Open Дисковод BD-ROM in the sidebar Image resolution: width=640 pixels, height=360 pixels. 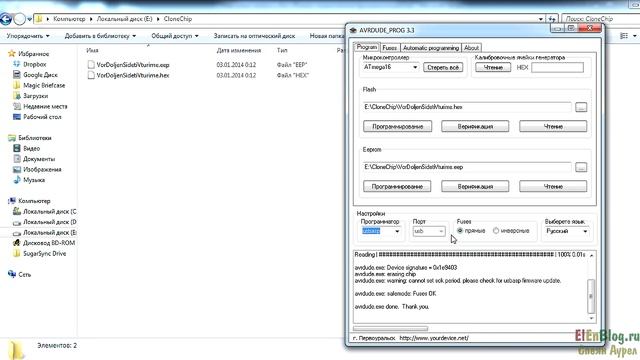(44, 243)
